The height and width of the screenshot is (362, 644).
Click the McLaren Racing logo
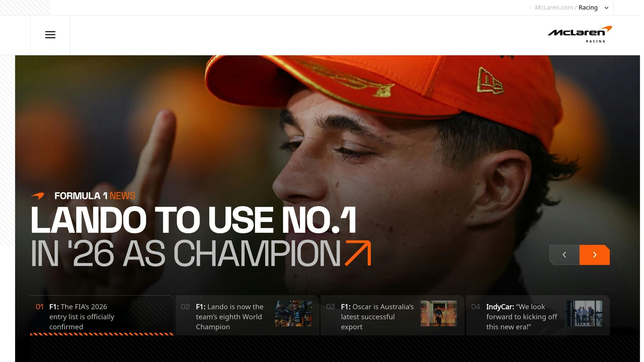tap(580, 34)
